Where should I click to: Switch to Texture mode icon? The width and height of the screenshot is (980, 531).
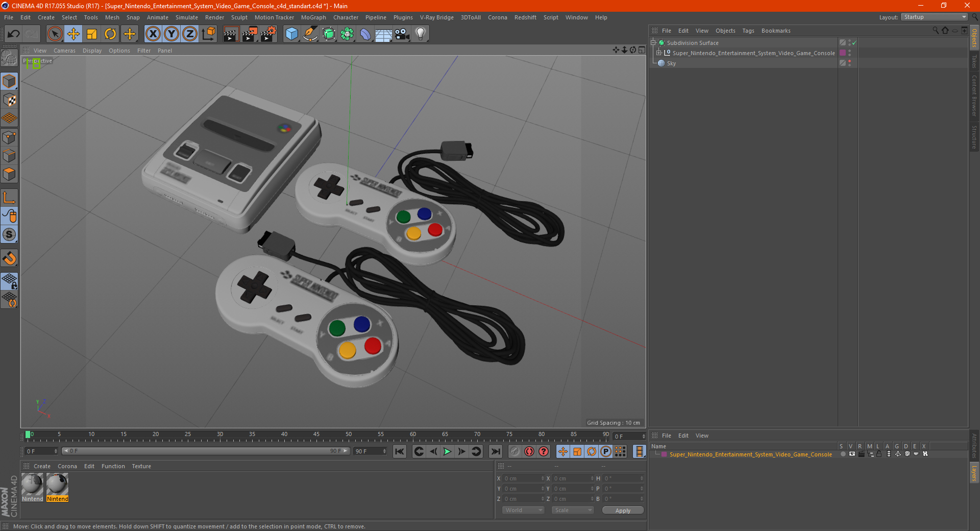click(10, 100)
